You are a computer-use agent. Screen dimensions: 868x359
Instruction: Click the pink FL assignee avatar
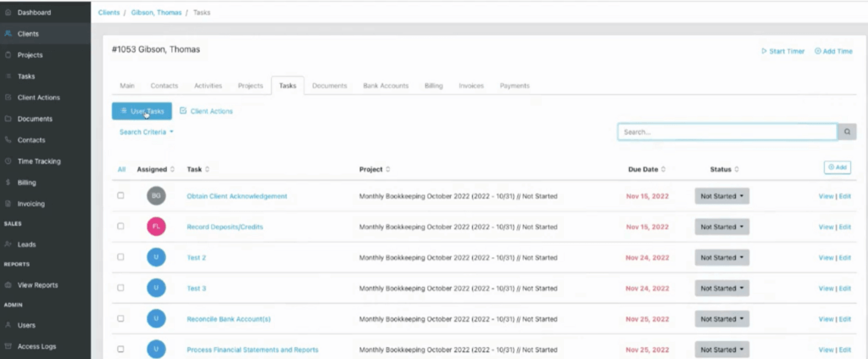pyautogui.click(x=156, y=227)
